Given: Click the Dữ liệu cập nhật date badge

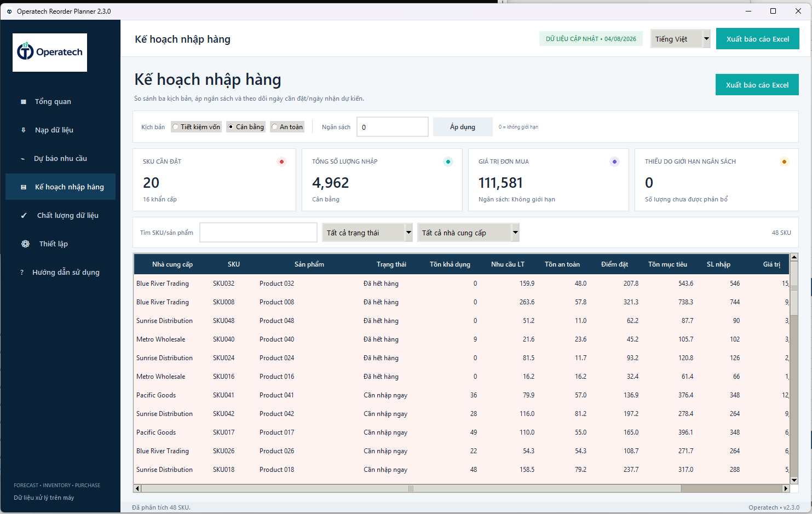Looking at the screenshot, I should point(591,39).
